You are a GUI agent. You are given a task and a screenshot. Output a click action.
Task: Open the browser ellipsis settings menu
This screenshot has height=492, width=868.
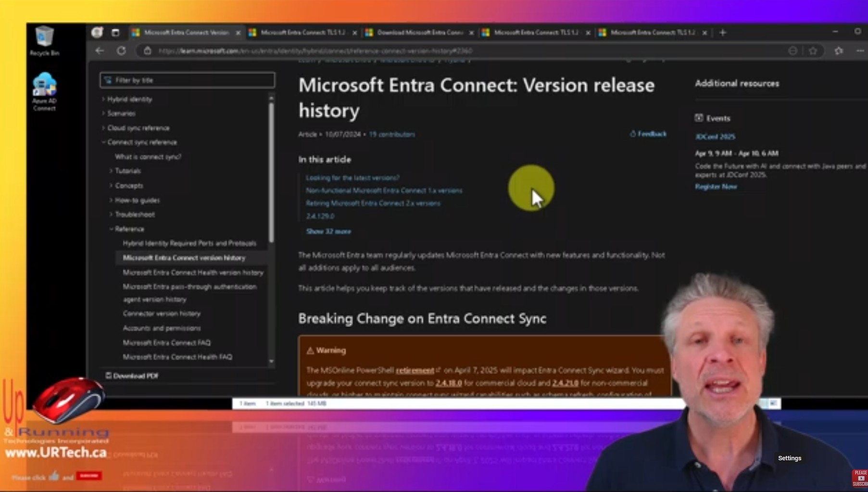click(860, 50)
